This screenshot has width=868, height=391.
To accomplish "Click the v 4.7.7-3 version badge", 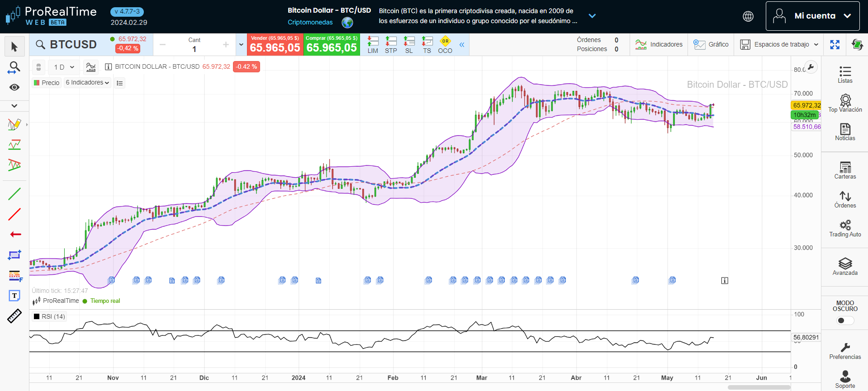I will click(x=127, y=12).
